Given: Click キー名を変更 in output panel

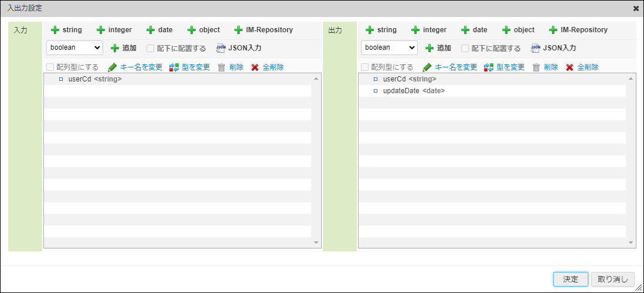Looking at the screenshot, I should (449, 67).
